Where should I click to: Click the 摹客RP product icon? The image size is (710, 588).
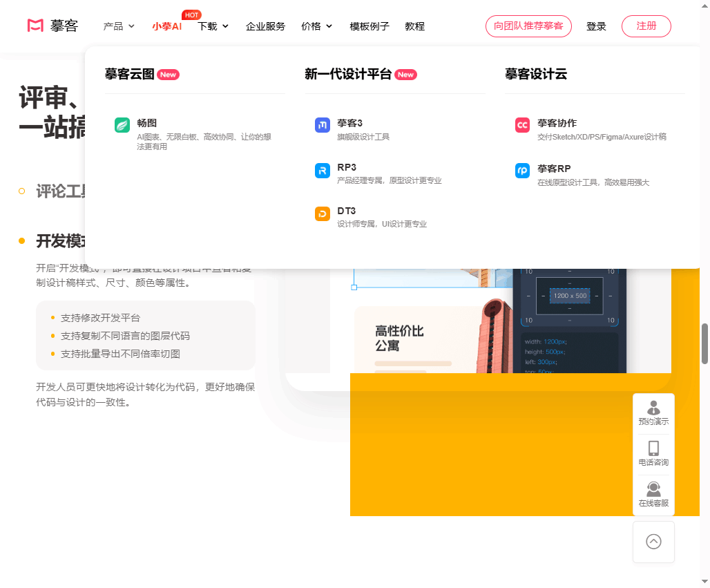[521, 170]
